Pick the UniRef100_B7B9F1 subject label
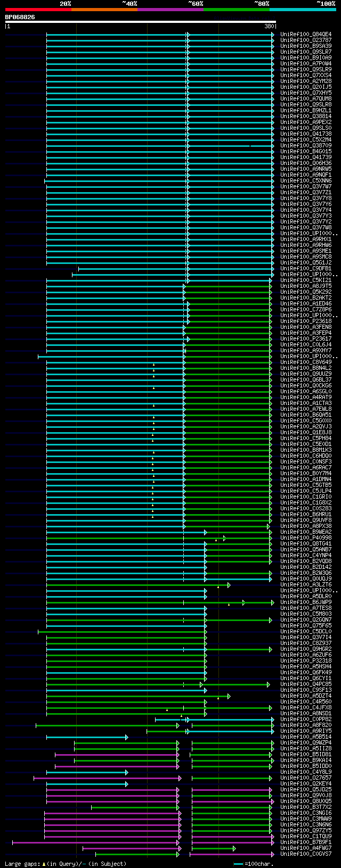 point(306,842)
